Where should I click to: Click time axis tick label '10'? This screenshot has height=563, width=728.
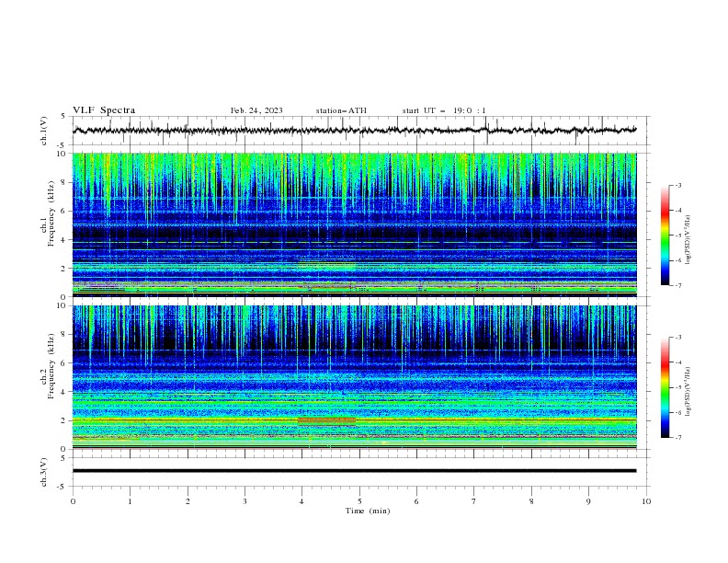[646, 501]
